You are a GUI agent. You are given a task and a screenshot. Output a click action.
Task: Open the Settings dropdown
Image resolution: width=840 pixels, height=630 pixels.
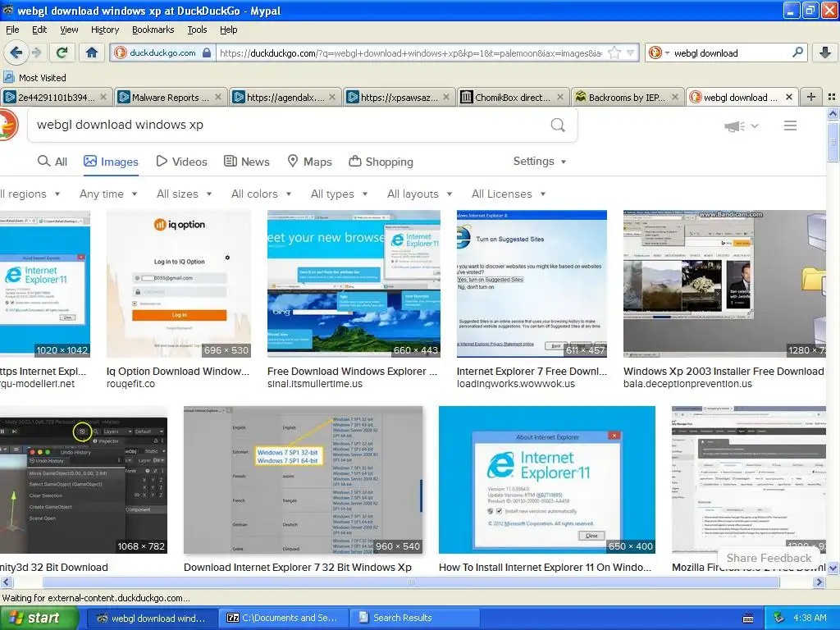540,162
